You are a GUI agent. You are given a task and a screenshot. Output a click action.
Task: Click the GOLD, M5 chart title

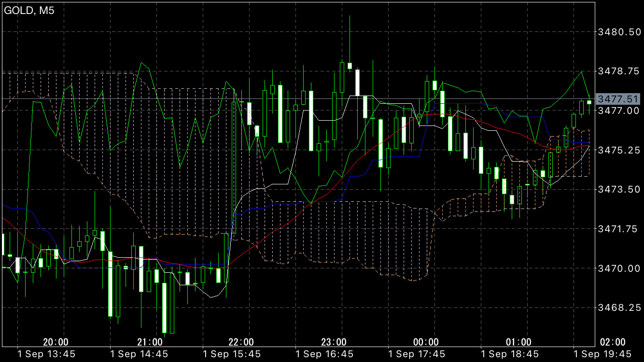click(29, 11)
